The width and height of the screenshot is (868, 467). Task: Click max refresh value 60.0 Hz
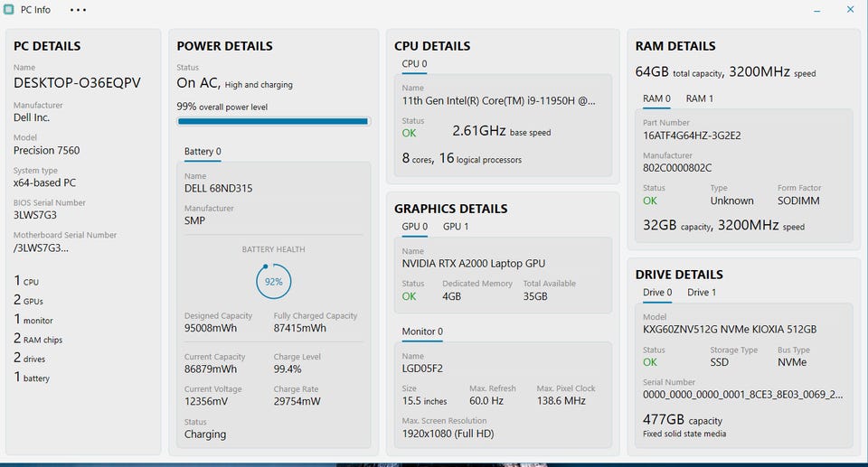(486, 400)
